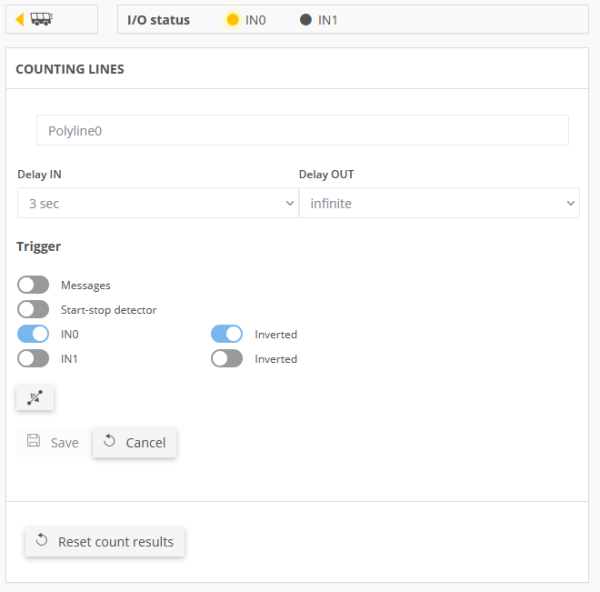Click the Reset count results circular arrow icon
Screen dimensions: 600x592
[42, 540]
